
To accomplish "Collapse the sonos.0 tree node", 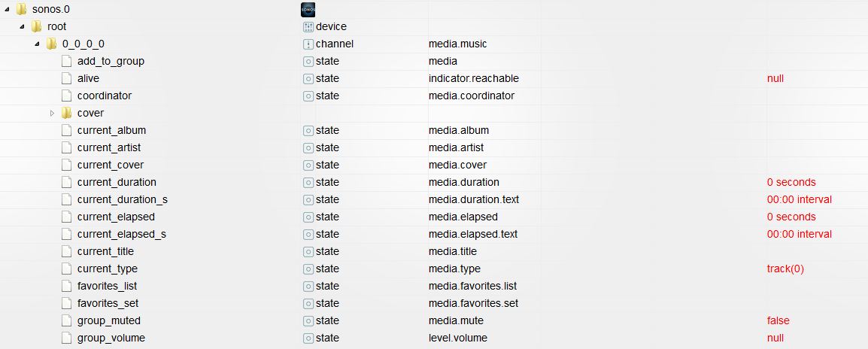I will pos(7,9).
